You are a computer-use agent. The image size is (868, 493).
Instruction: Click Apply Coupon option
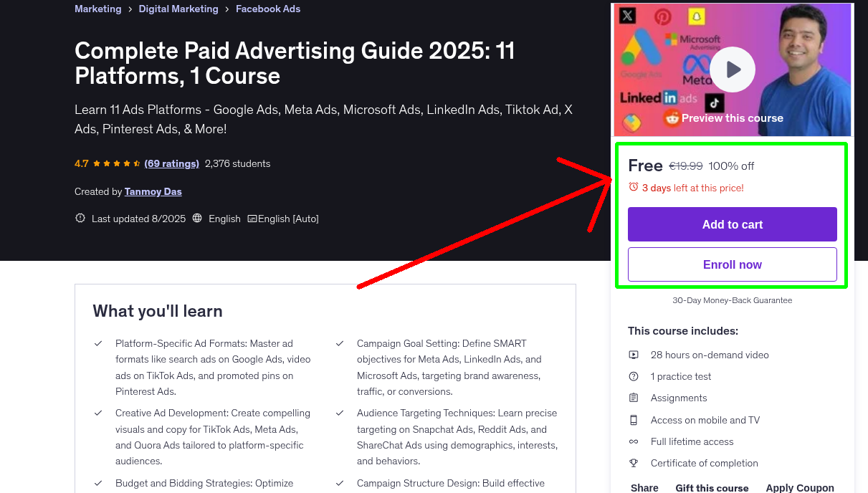pyautogui.click(x=799, y=487)
